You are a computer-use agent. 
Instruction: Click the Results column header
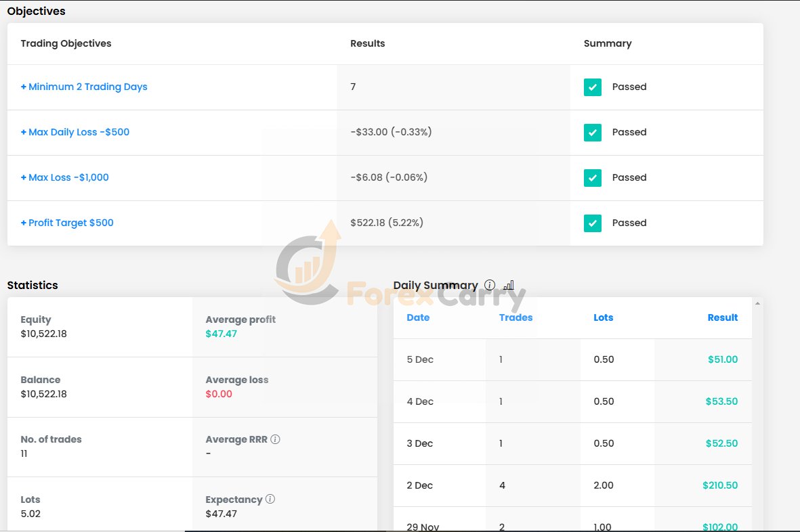pyautogui.click(x=367, y=43)
